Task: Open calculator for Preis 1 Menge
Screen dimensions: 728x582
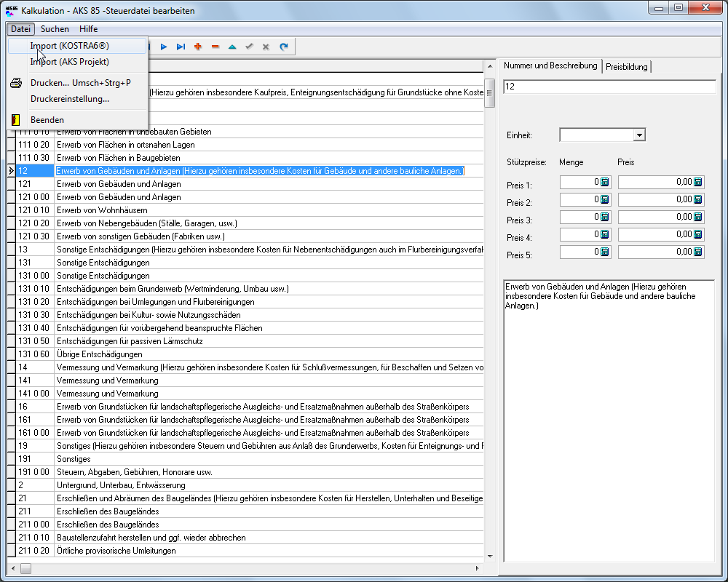Action: click(604, 182)
